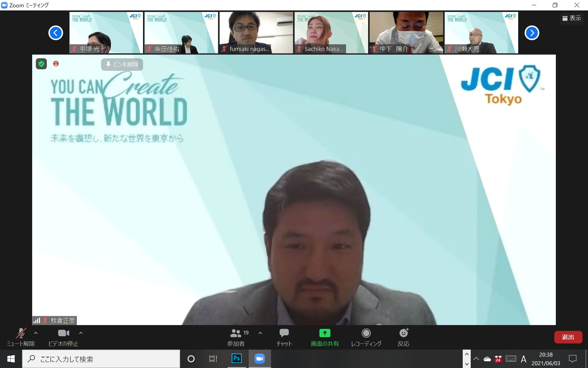Screen dimensions: 588x368
Task: Expand participants options caret
Action: [260, 333]
